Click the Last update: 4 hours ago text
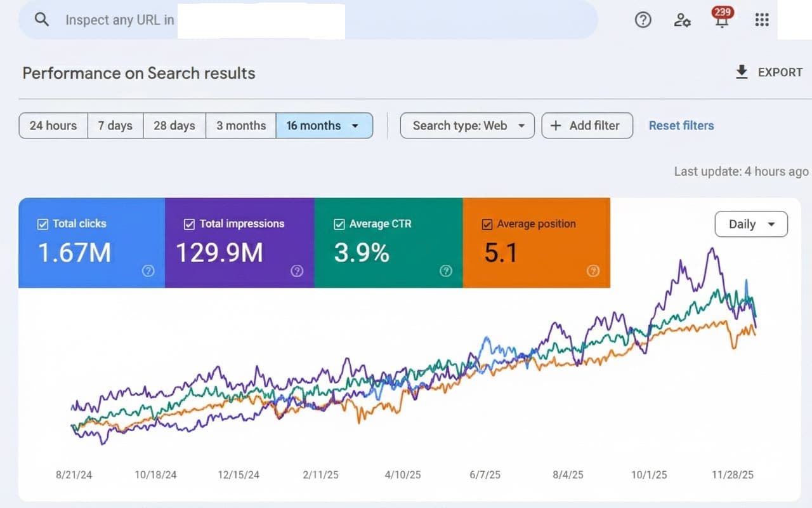This screenshot has height=508, width=812. [741, 171]
